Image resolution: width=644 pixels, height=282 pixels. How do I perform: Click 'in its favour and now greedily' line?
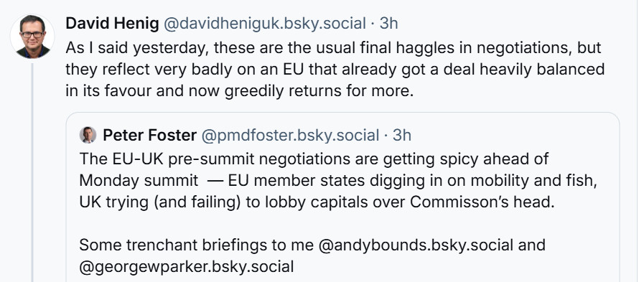(240, 91)
